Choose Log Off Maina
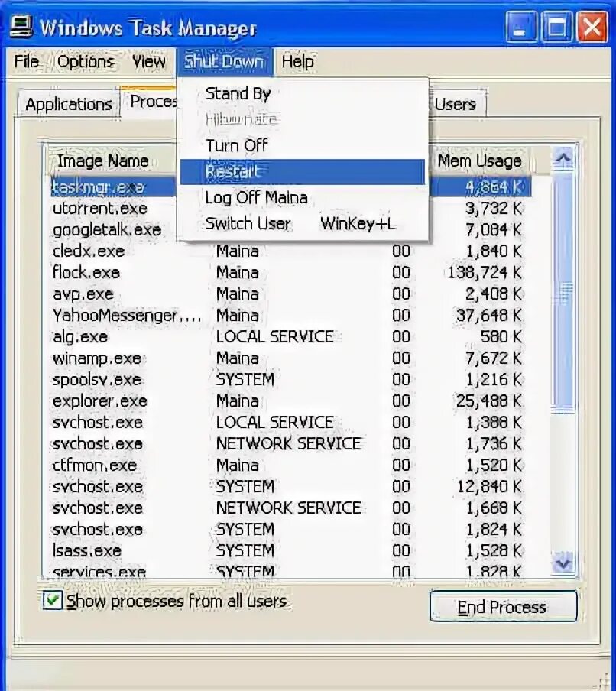The image size is (616, 691). (x=303, y=198)
